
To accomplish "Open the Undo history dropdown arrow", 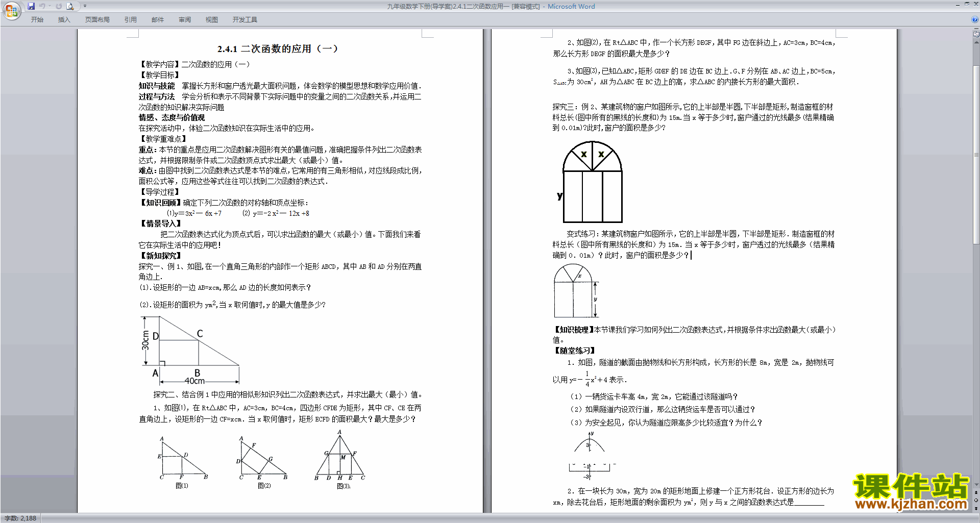I will click(x=50, y=6).
